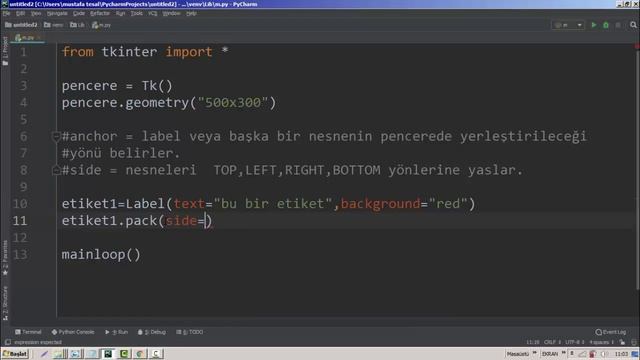Change the 4 spaces indent setting
640x360 pixels.
[601, 342]
